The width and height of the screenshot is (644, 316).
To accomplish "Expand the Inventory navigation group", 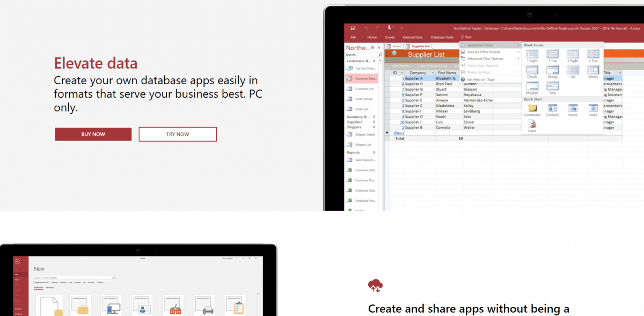I will 374,116.
